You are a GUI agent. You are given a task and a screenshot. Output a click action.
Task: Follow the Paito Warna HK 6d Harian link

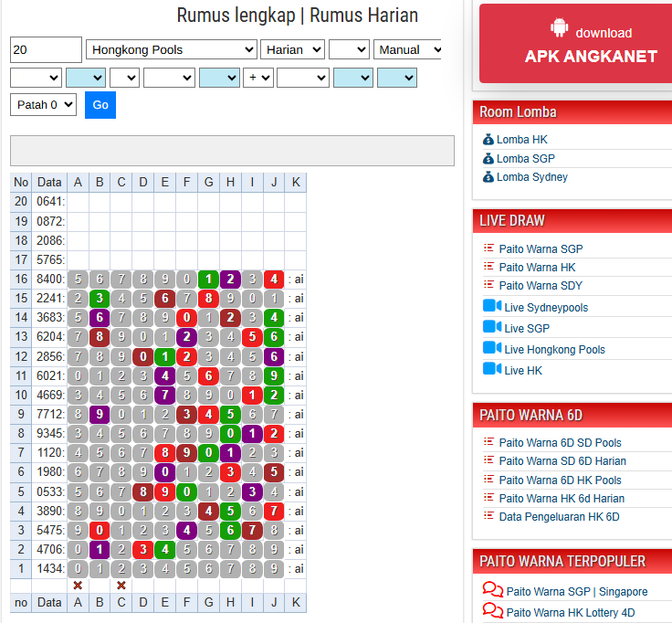point(562,498)
